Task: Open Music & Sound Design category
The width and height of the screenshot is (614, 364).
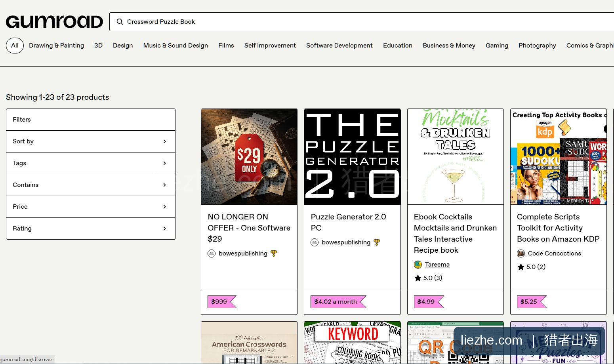Action: pos(175,45)
